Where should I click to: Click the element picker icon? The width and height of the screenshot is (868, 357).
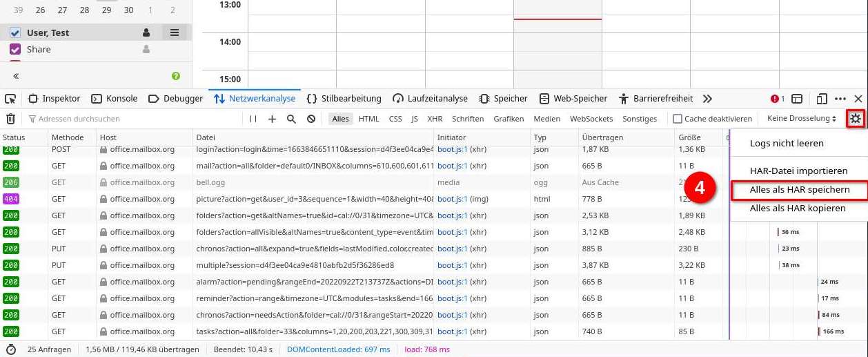pos(10,99)
